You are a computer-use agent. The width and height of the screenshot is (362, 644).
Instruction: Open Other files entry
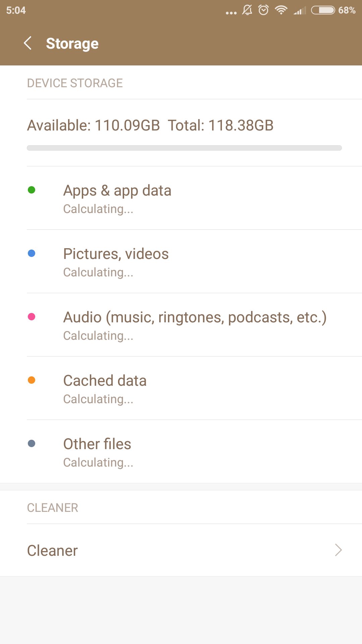pos(97,451)
